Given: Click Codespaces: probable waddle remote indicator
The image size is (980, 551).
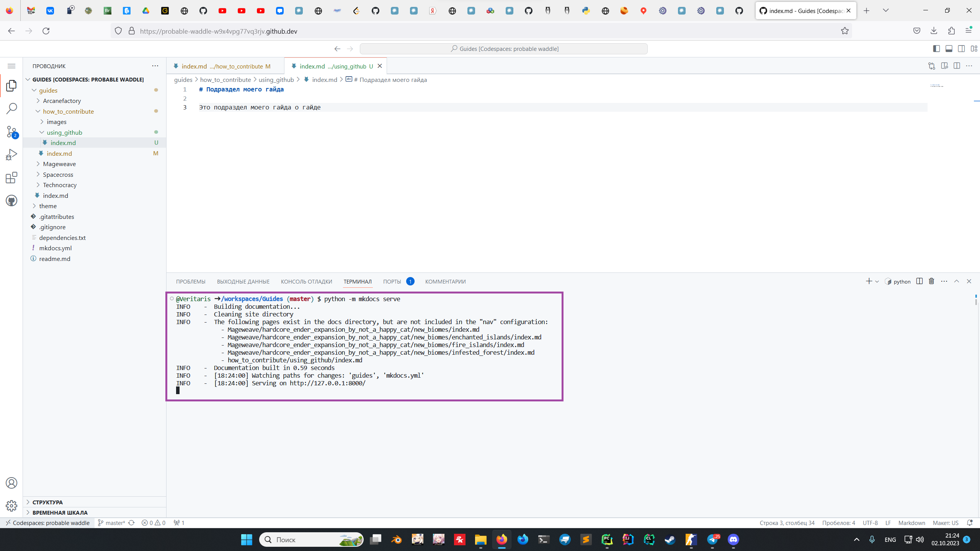Looking at the screenshot, I should tap(47, 523).
